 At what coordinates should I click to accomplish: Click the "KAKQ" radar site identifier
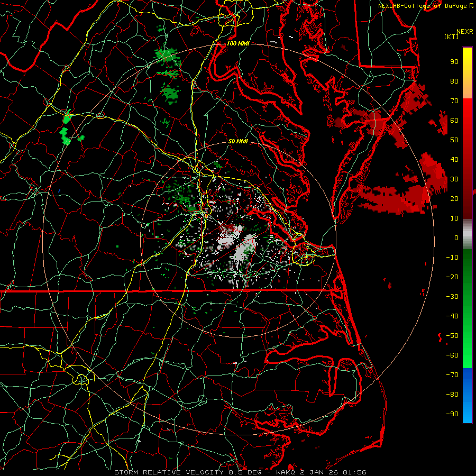click(x=286, y=472)
